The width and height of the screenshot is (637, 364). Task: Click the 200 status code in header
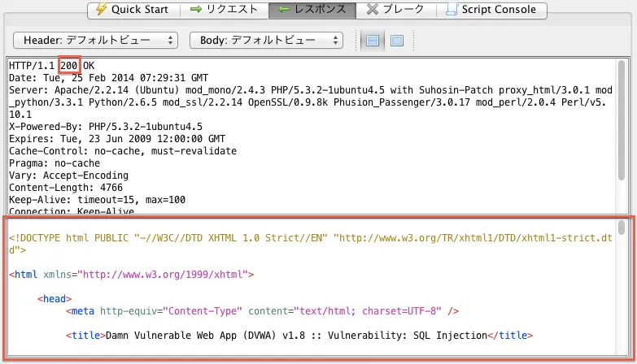[70, 66]
